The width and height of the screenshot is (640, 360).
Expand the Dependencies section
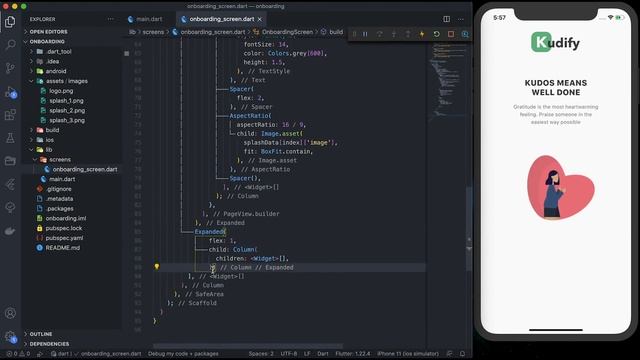(x=49, y=344)
